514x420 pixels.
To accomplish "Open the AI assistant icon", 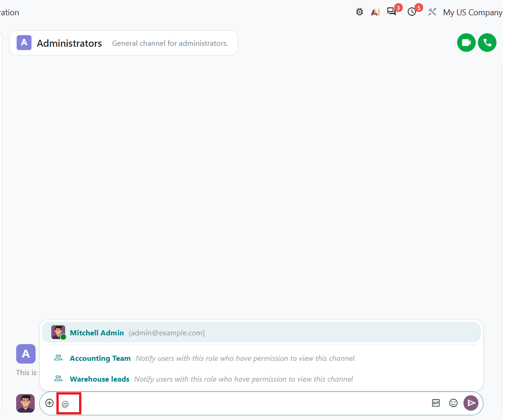I will 375,12.
